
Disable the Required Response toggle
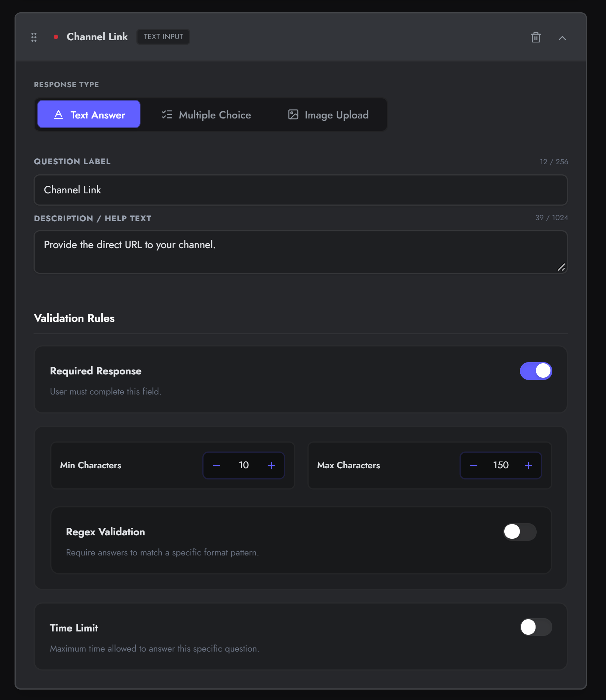[536, 371]
